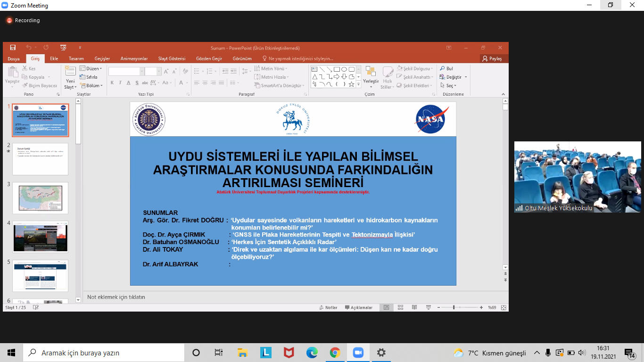Click the Paylaş share button
Image resolution: width=644 pixels, height=362 pixels.
pos(492,58)
